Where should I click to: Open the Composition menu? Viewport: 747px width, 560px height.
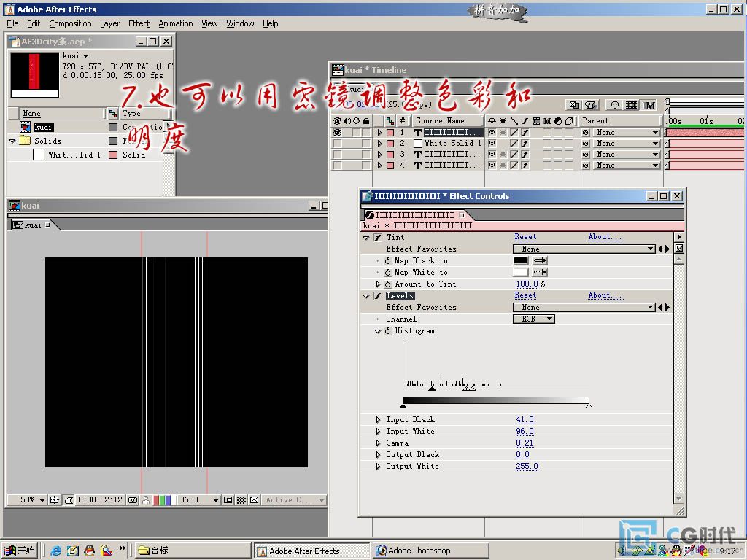point(70,23)
